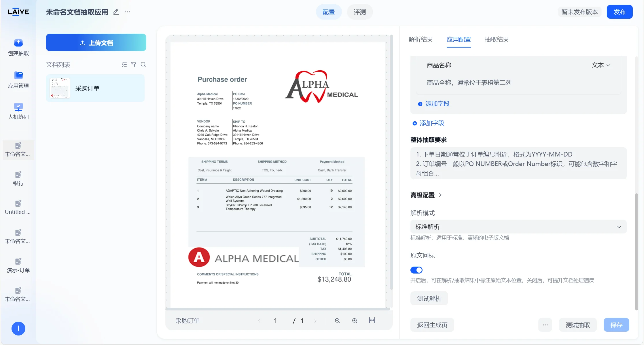The height and width of the screenshot is (345, 644).
Task: Open the 抽取结果 tab
Action: [497, 39]
